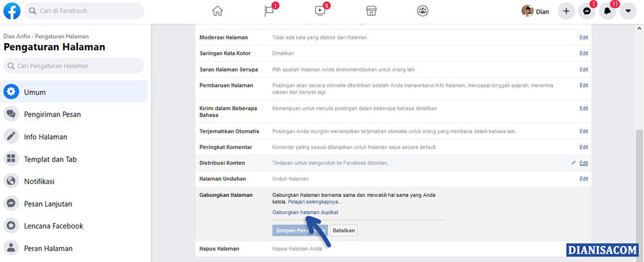Click the Pengaturan Halaman breadcrumb
This screenshot has width=644, height=262.
coord(62,37)
